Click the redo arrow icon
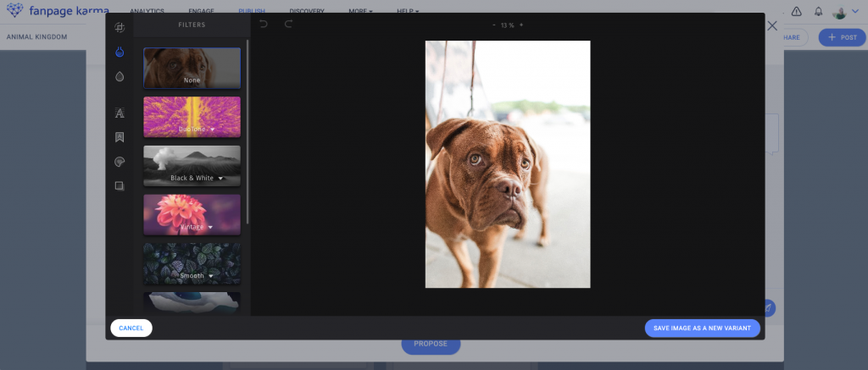The height and width of the screenshot is (370, 868). click(x=288, y=25)
